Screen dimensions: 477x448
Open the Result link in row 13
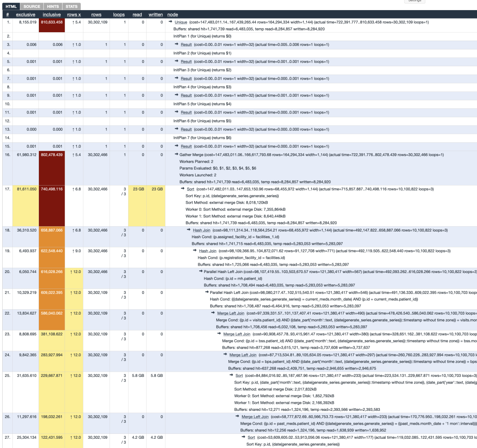186,129
